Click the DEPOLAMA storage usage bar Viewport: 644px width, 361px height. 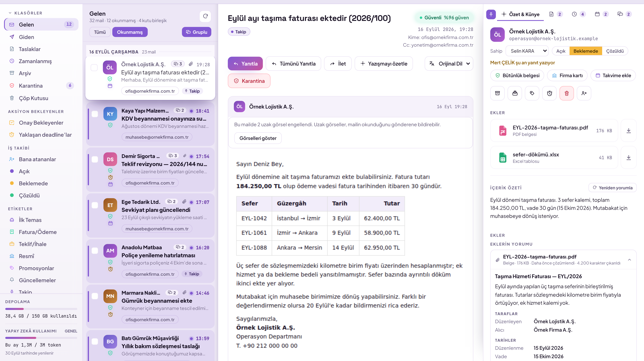pyautogui.click(x=41, y=309)
